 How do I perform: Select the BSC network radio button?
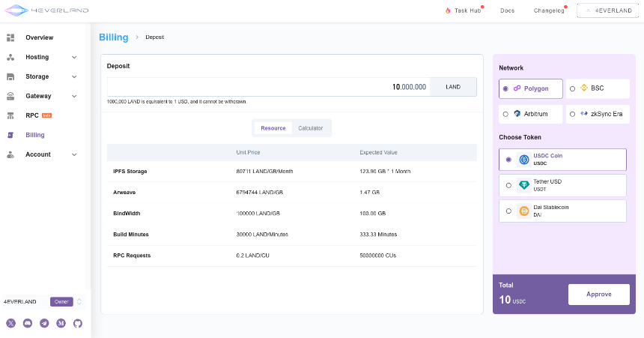tap(573, 89)
